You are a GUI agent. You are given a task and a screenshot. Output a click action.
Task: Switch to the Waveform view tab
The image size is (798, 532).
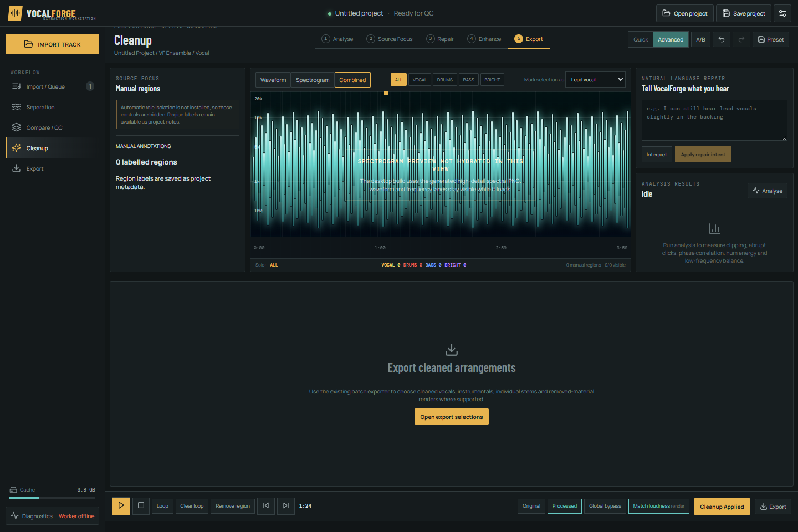pyautogui.click(x=273, y=80)
